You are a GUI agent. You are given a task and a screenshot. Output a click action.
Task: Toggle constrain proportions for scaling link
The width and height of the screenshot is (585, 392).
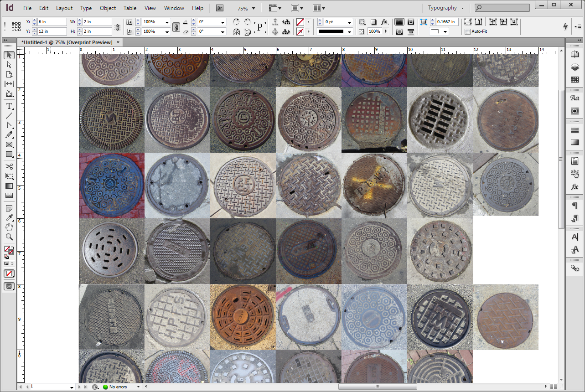click(x=176, y=27)
